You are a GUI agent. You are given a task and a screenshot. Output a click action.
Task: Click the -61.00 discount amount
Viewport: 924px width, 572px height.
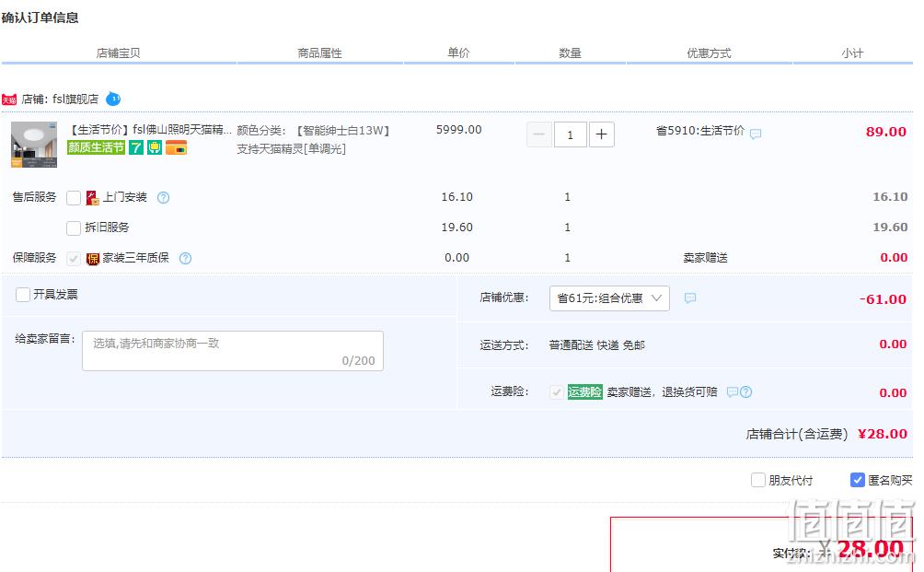tap(883, 299)
